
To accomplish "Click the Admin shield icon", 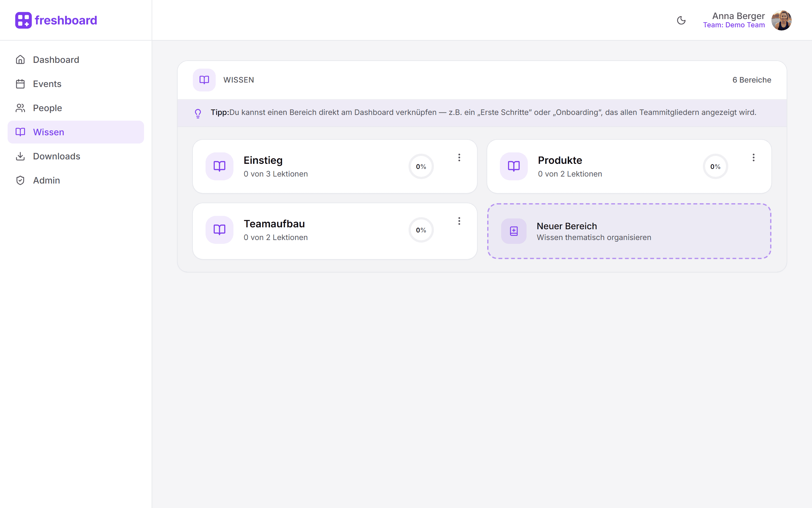I will coord(21,180).
